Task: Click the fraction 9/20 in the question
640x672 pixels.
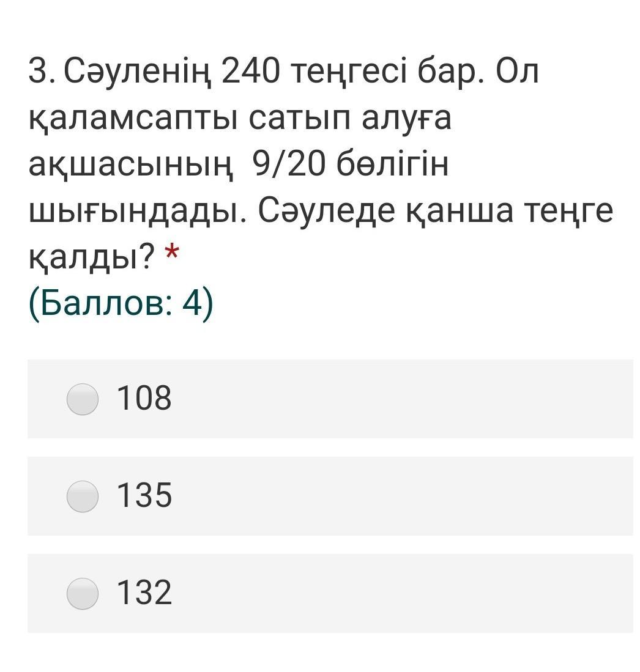Action: point(290,165)
